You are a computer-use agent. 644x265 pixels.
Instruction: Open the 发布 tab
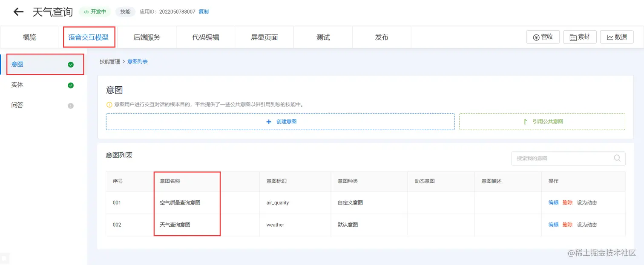point(382,37)
